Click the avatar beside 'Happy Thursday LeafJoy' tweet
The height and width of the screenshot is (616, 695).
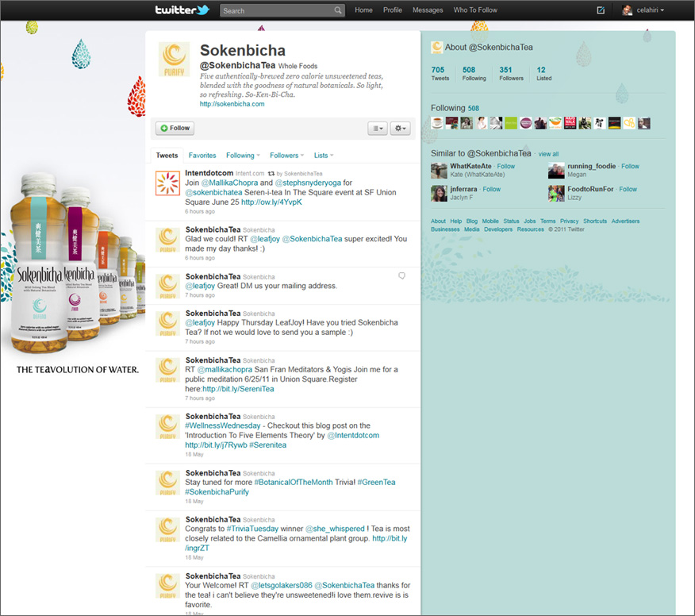point(167,324)
